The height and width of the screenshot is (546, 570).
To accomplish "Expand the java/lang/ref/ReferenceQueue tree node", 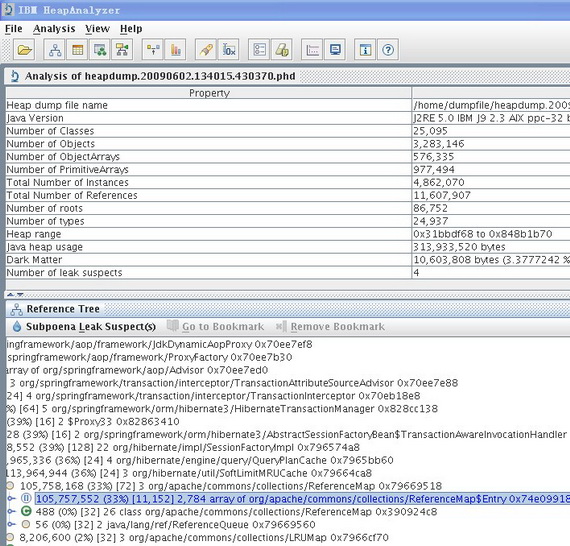I will pyautogui.click(x=12, y=524).
